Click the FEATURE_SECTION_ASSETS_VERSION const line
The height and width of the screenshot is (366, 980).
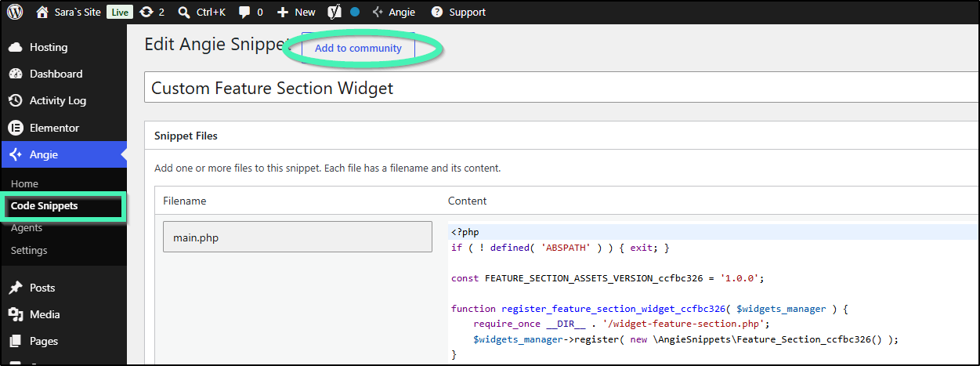(607, 278)
